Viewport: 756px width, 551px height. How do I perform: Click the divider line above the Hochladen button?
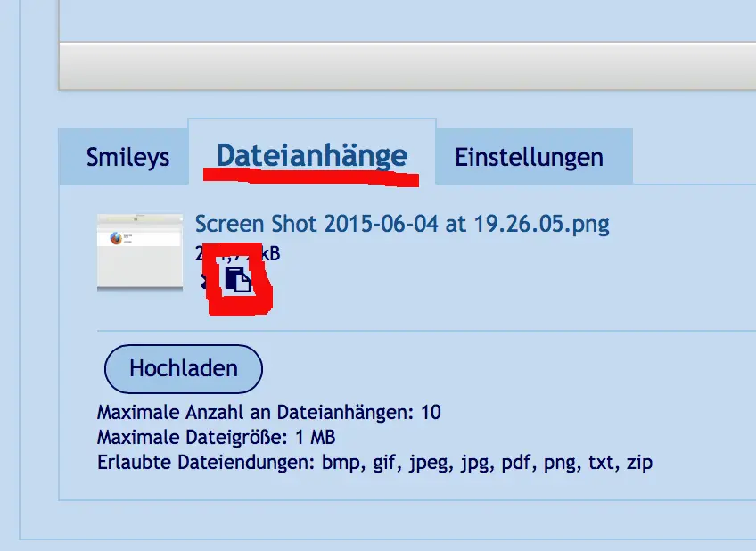point(401,331)
